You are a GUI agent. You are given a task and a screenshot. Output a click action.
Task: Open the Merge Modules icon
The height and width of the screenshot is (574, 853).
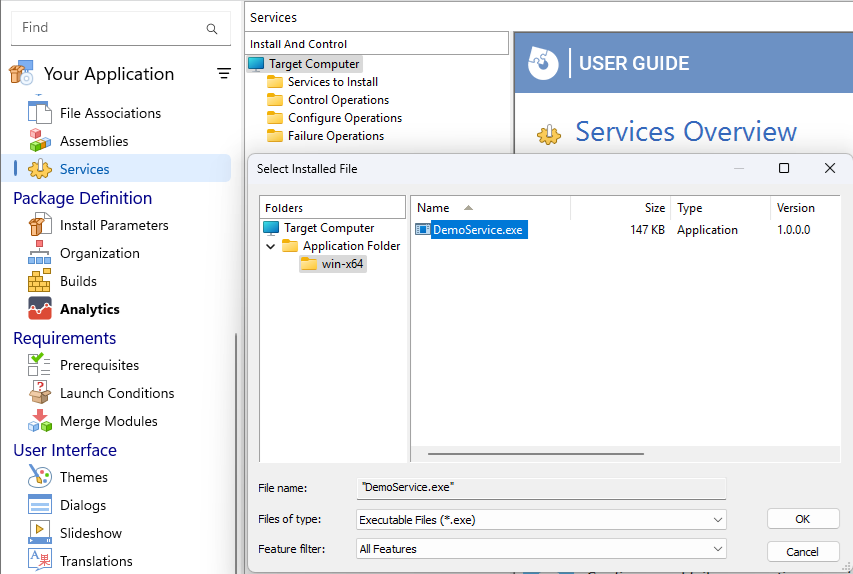(x=39, y=421)
